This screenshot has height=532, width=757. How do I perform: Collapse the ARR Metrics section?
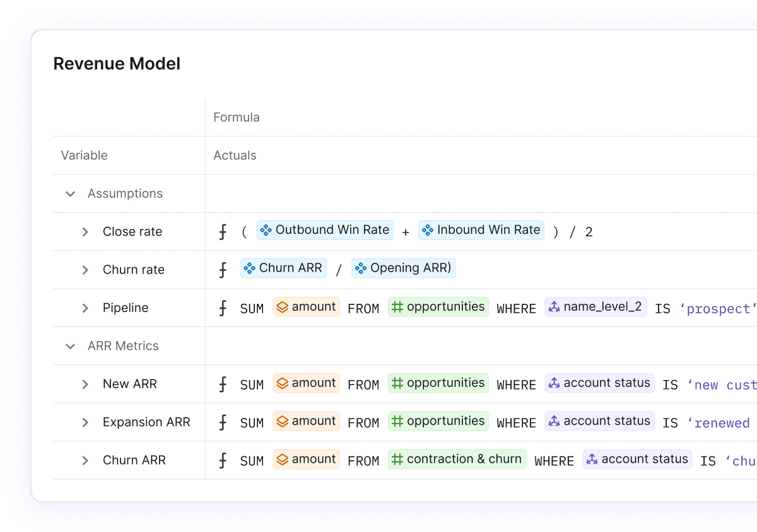[x=70, y=345]
